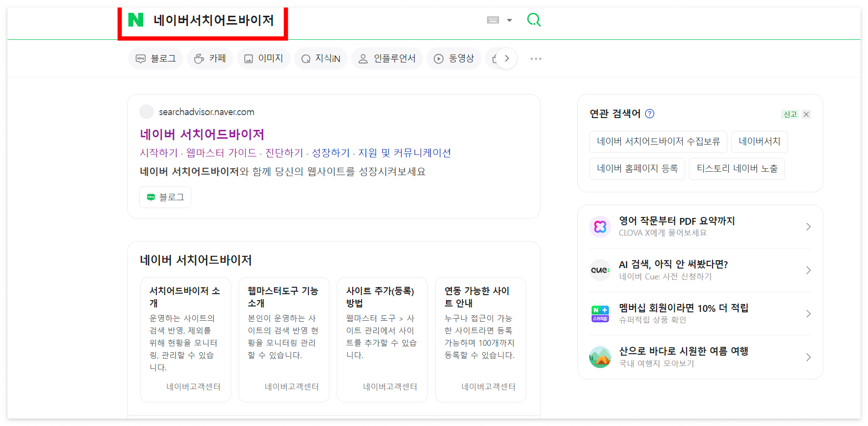Click 네이버고객센터 under 서치어드바이저 소개 card
Screen dimensions: 868x426
pos(193,387)
